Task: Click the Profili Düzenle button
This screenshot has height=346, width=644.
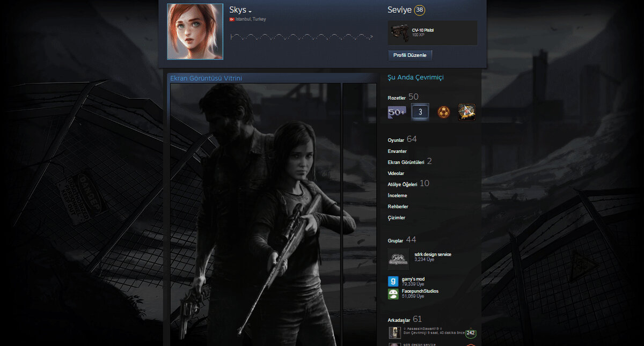Action: pos(410,55)
